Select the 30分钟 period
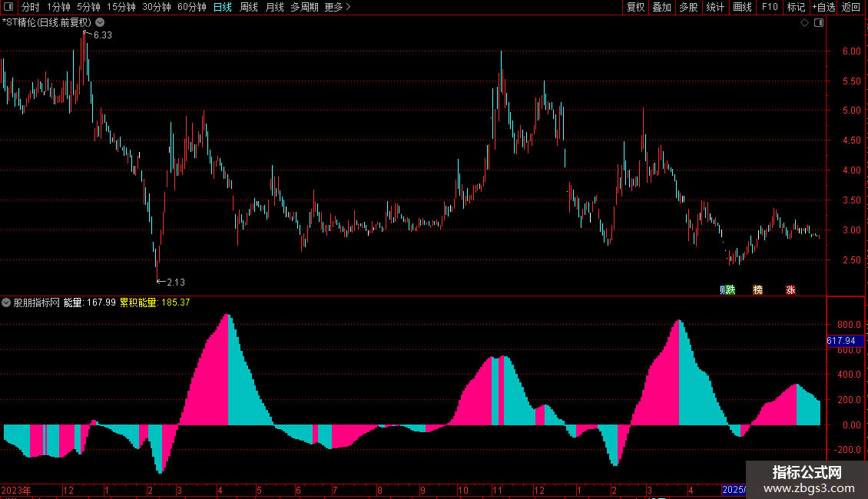 pyautogui.click(x=157, y=7)
